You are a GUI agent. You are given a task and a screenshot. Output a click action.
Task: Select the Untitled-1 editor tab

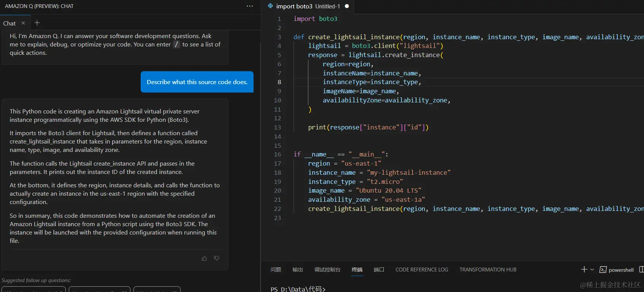(308, 6)
